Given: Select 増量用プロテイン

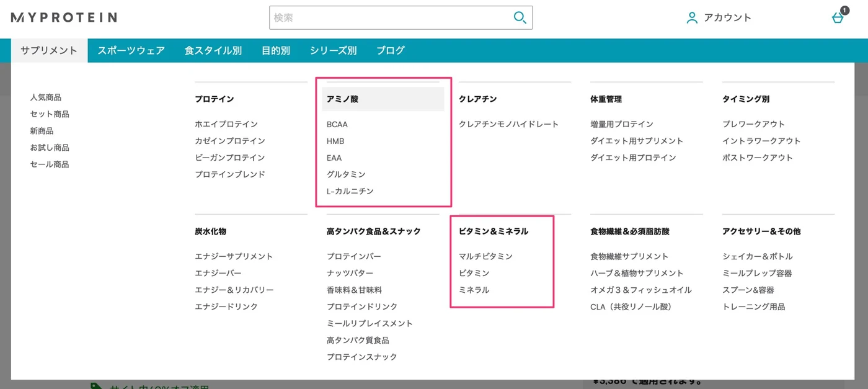Looking at the screenshot, I should pos(622,124).
